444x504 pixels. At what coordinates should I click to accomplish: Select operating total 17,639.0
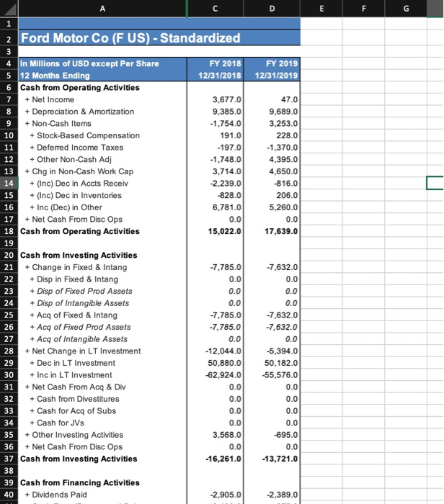click(272, 231)
